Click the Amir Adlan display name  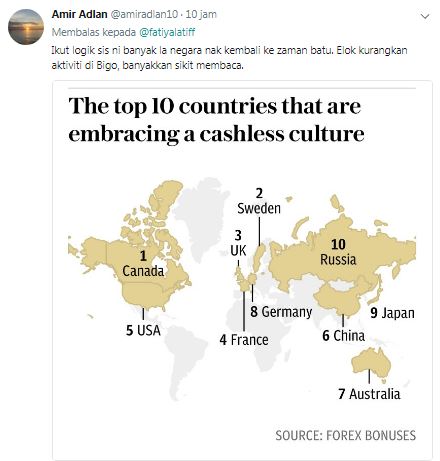point(79,14)
